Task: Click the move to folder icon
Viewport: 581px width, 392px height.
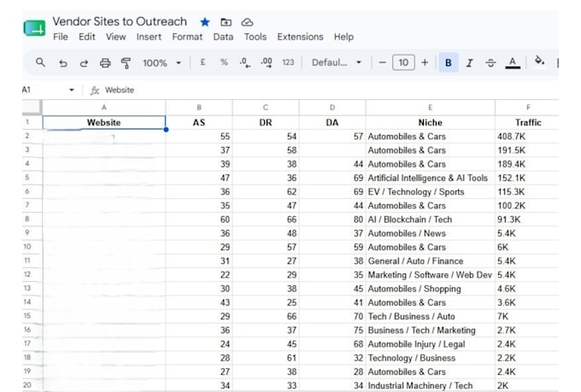Action: click(x=226, y=22)
